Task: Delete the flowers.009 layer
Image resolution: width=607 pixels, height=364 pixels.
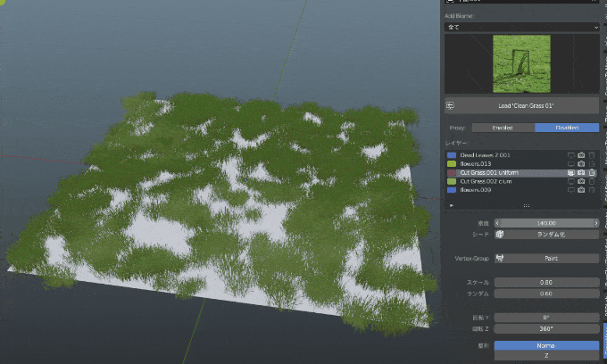Action: pyautogui.click(x=592, y=190)
